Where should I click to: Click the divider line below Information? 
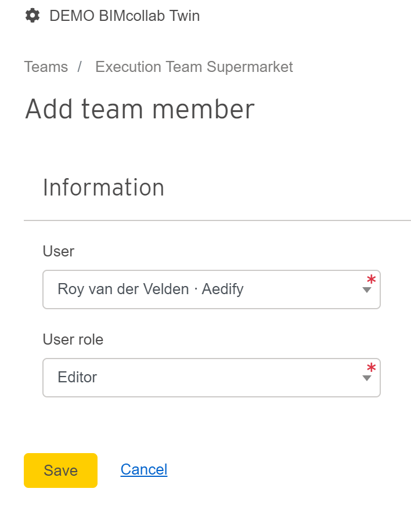point(217,220)
